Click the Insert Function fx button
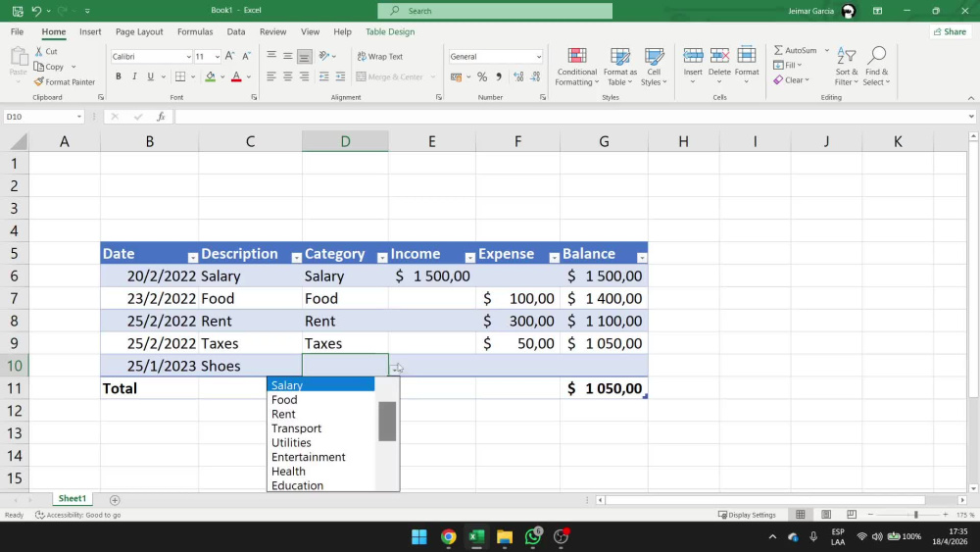This screenshot has height=552, width=980. point(161,117)
